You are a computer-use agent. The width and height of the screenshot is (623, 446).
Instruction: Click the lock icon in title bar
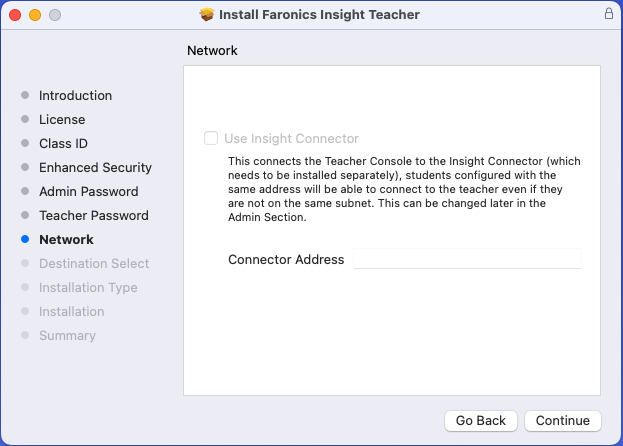(608, 15)
